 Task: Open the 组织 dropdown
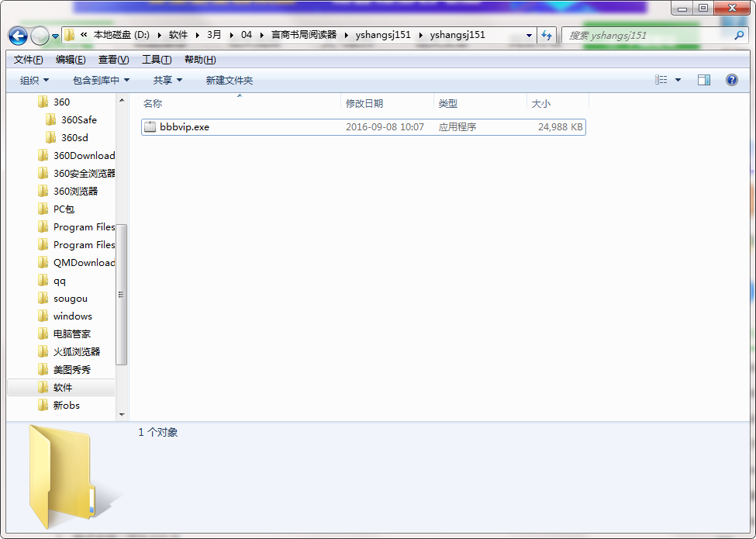point(34,81)
